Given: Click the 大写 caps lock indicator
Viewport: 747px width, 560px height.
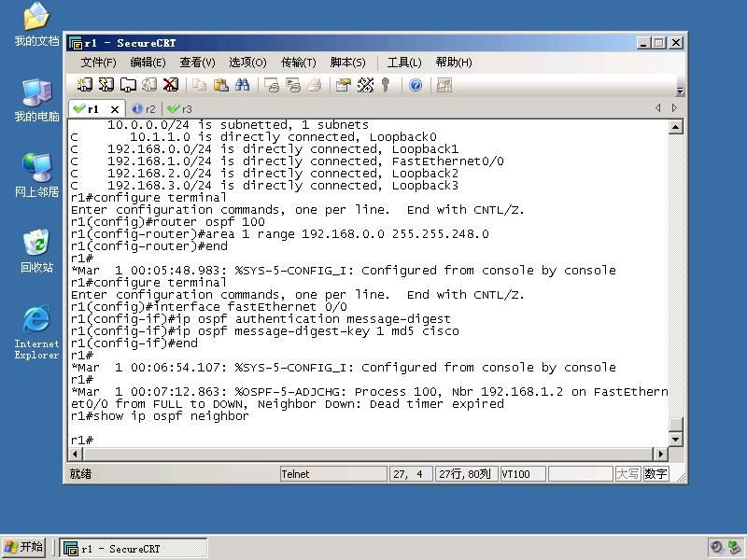Looking at the screenshot, I should click(627, 474).
